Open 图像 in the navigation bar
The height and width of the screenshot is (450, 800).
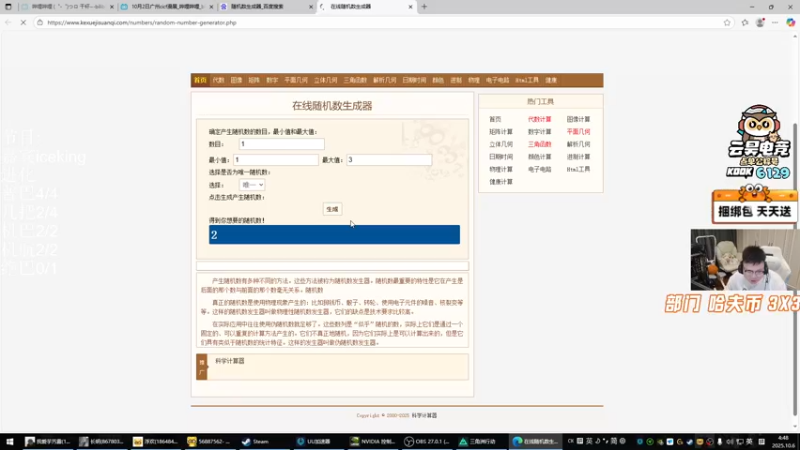tap(236, 80)
